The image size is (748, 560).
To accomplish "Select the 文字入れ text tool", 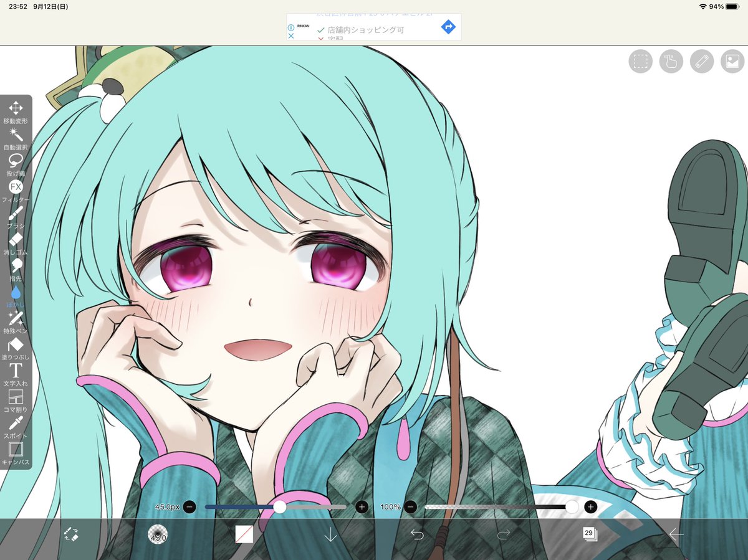I will coord(16,375).
